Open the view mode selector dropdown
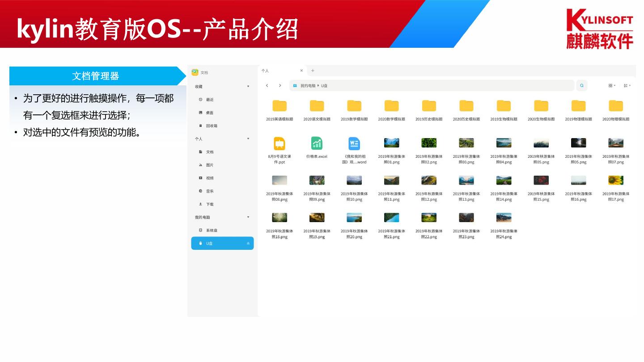 click(x=611, y=85)
